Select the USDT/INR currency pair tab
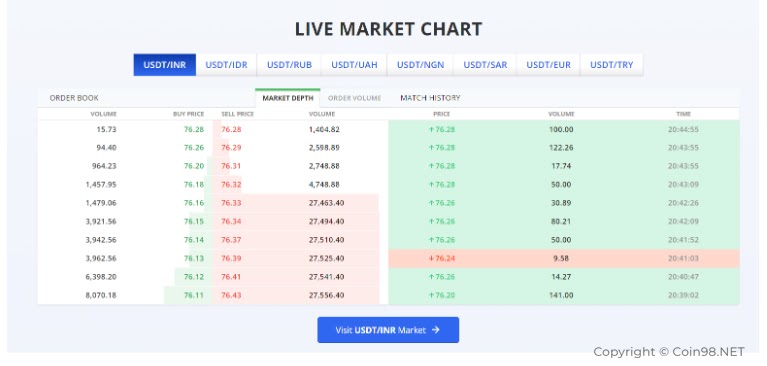The height and width of the screenshot is (366, 767). (x=165, y=65)
